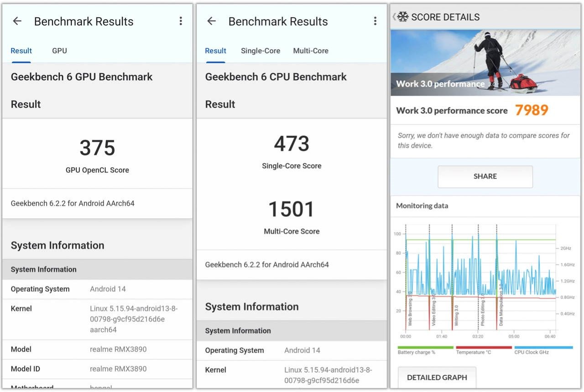
Task: Select the Result tab on the CPU benchmark screen
Action: click(x=216, y=51)
